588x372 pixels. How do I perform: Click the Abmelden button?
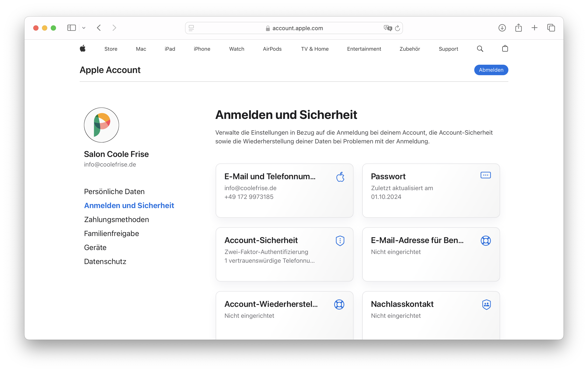[x=491, y=70]
